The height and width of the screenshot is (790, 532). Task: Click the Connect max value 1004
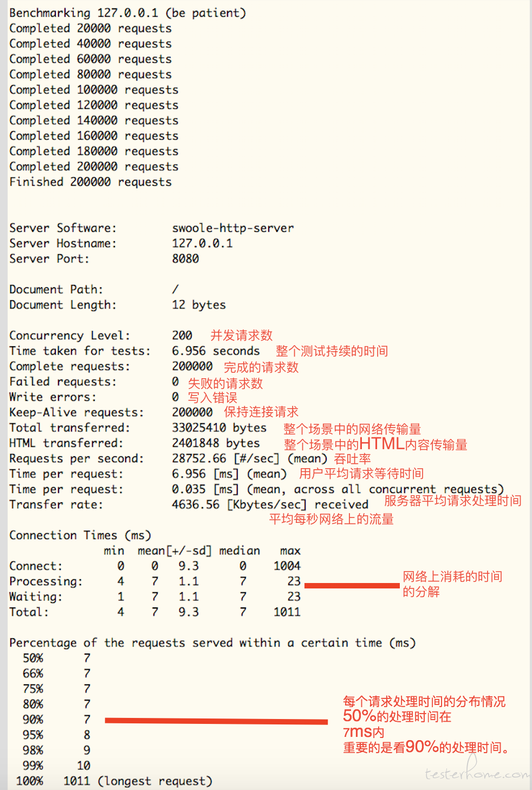click(287, 566)
